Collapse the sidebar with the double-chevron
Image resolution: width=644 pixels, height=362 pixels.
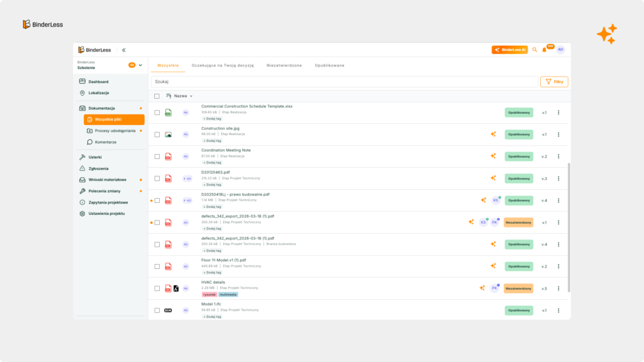point(123,49)
